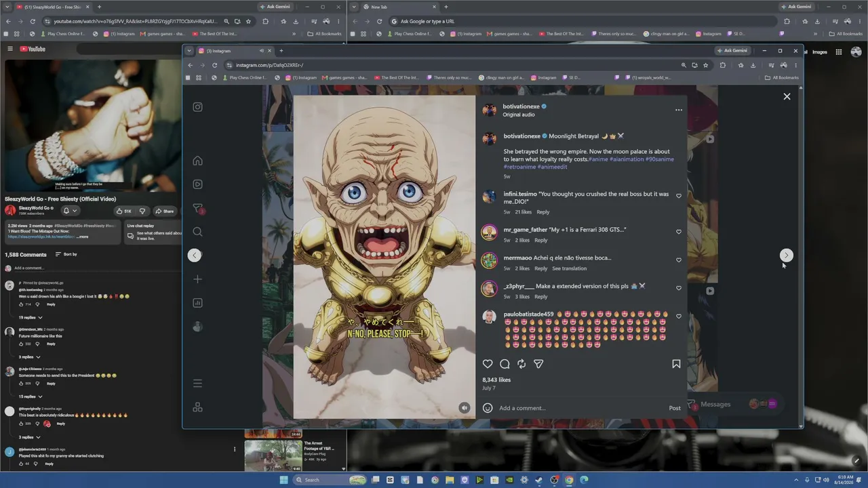The image size is (868, 488).
Task: Like the infini.tesimo comment
Action: coord(679,196)
